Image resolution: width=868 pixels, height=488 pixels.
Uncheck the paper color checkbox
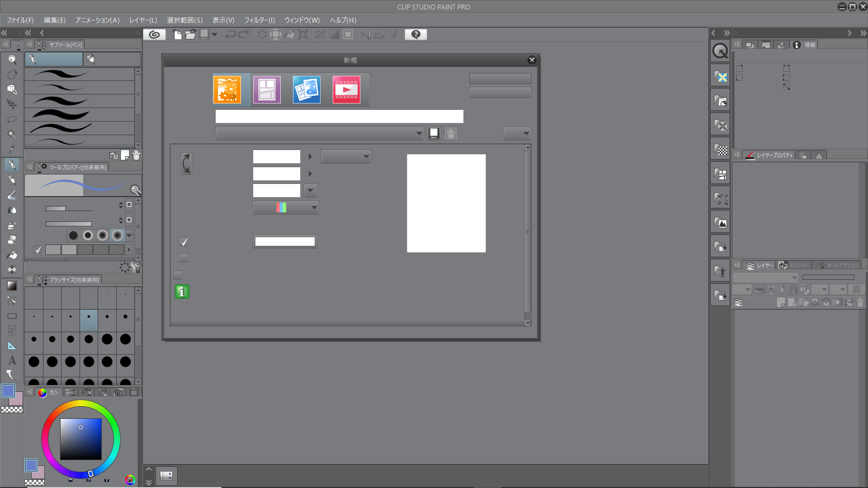[184, 242]
